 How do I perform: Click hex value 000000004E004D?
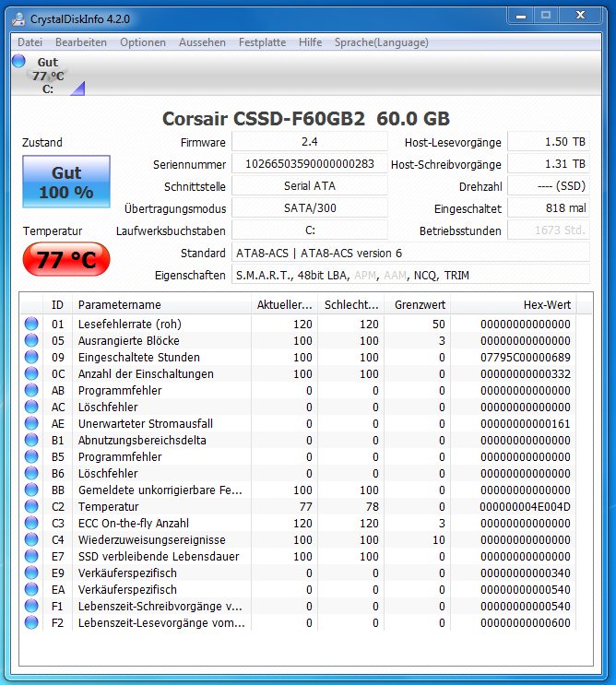[x=525, y=507]
